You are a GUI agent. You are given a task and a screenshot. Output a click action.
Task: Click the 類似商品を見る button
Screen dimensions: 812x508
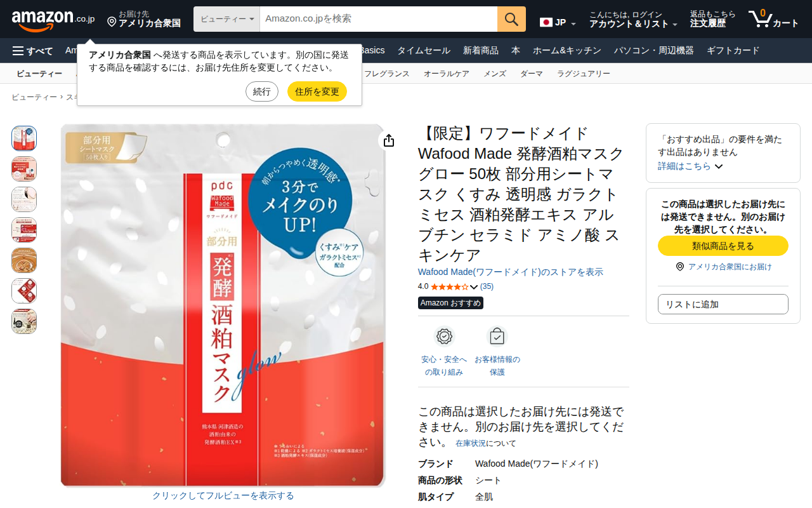coord(723,246)
